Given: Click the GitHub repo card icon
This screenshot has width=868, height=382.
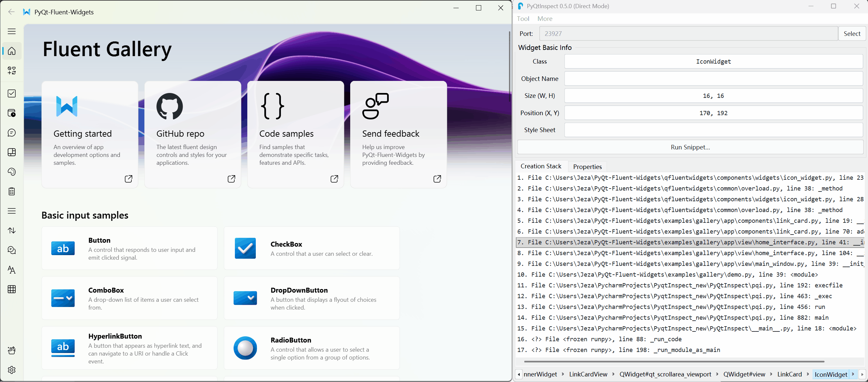Looking at the screenshot, I should pos(170,106).
